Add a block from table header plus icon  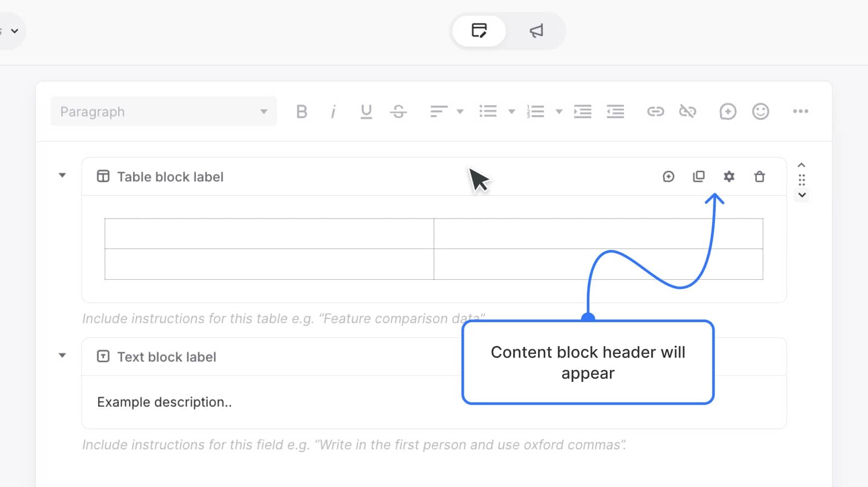tap(669, 177)
